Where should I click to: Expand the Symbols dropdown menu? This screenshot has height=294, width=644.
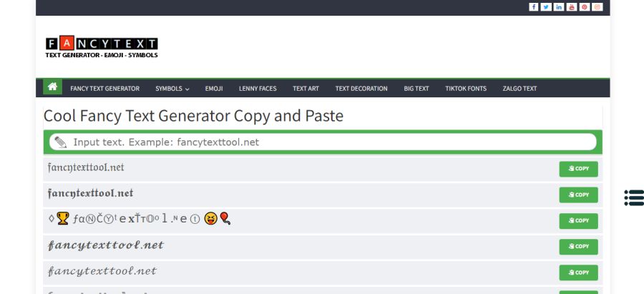[x=172, y=88]
